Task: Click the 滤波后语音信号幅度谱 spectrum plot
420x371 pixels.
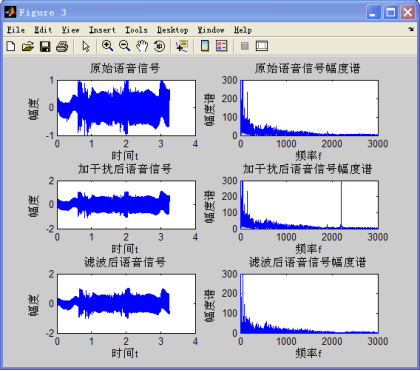Action: 309,304
